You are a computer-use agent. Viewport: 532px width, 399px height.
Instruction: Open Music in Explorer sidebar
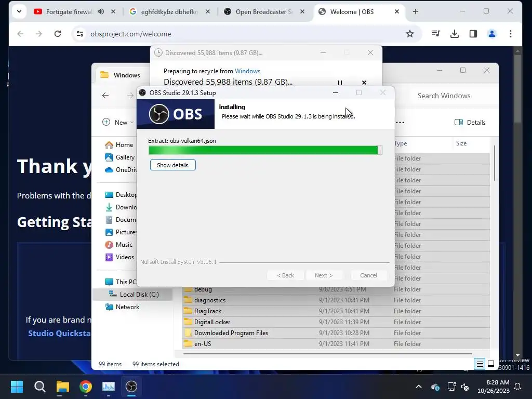tap(119, 245)
